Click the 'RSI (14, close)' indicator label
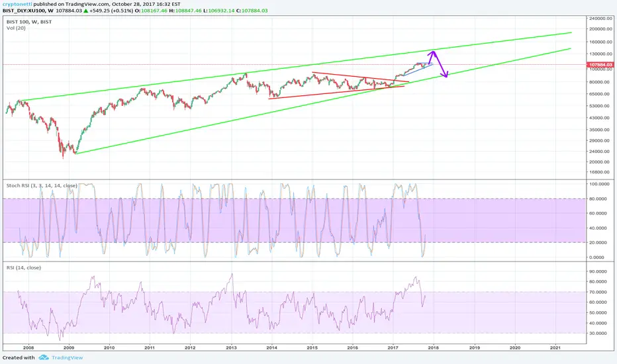 (x=24, y=267)
